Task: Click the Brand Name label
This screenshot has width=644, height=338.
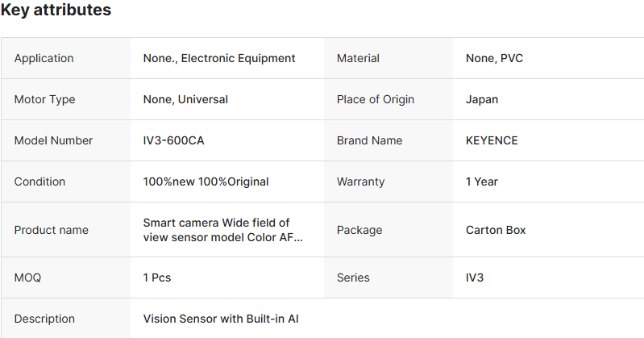Action: point(369,140)
